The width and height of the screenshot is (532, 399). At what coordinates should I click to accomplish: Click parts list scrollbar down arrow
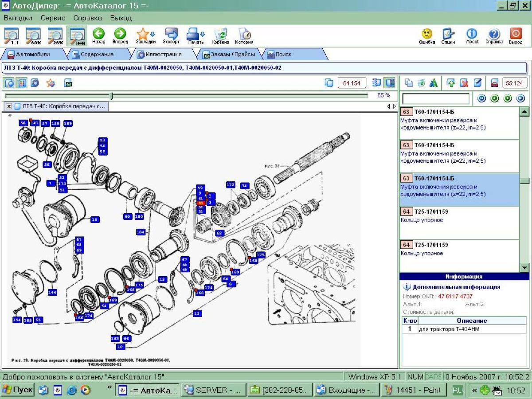coord(524,267)
